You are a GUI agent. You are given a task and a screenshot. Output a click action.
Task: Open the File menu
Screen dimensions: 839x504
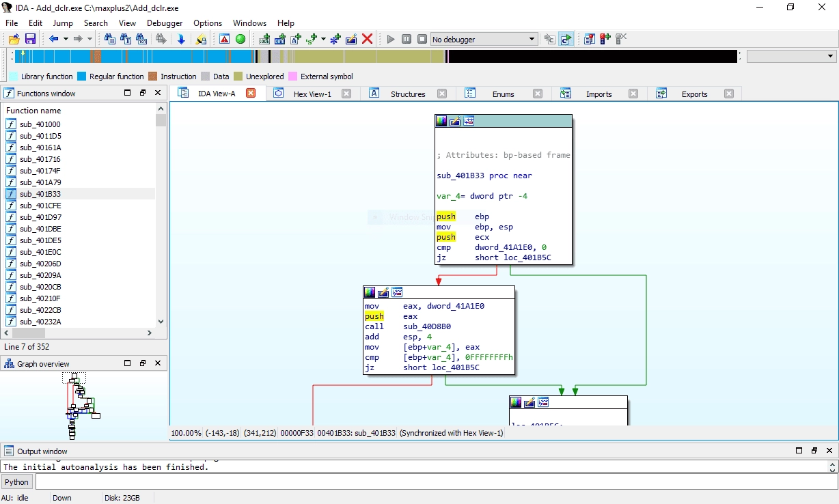(x=12, y=23)
